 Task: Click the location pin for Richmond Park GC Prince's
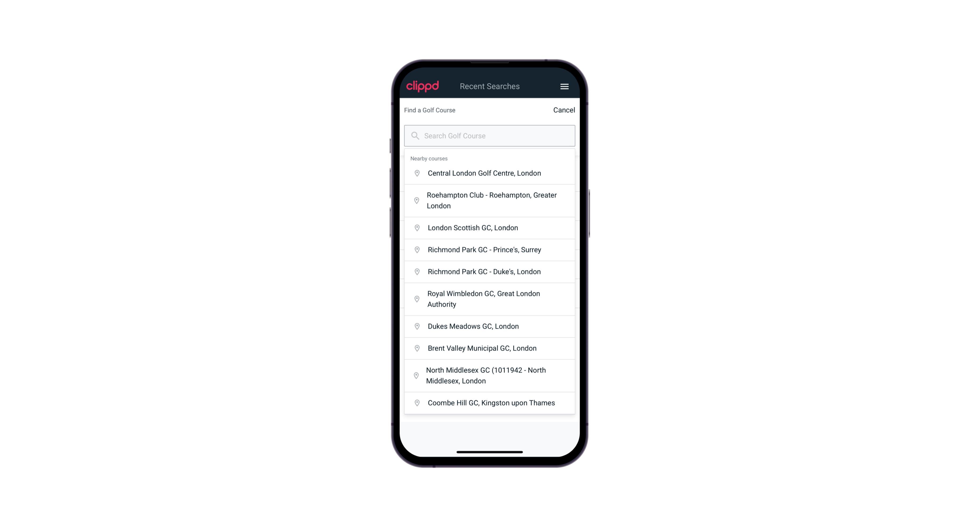pyautogui.click(x=416, y=250)
